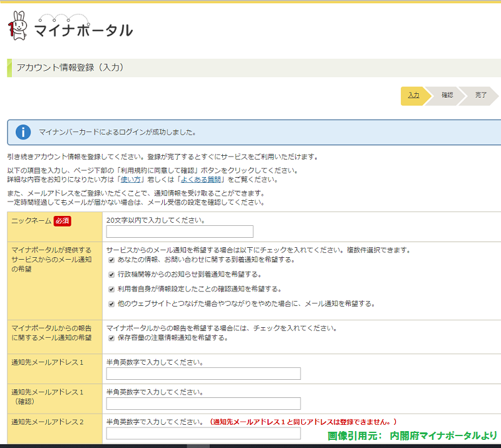Screen dimensions: 501x448
Task: Click the サービスからのメール通知の希望 row label
Action: 51,259
